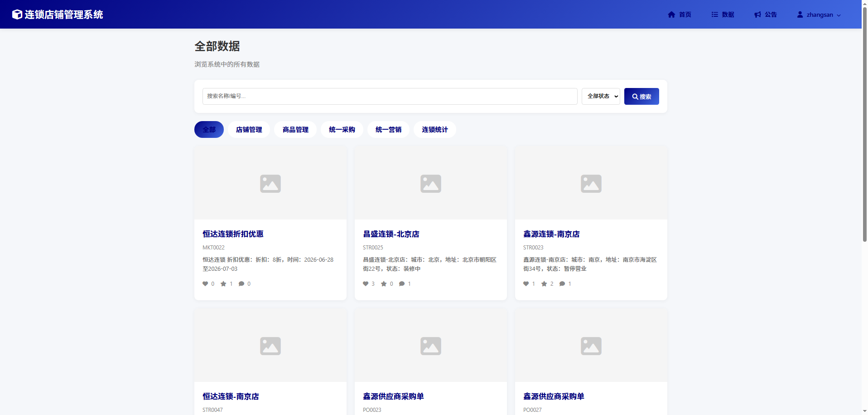Open the 全部状态 status dropdown
868x415 pixels.
tap(601, 96)
